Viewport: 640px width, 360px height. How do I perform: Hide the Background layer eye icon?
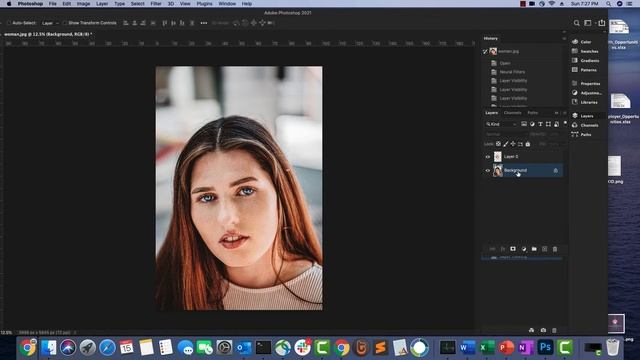[487, 171]
